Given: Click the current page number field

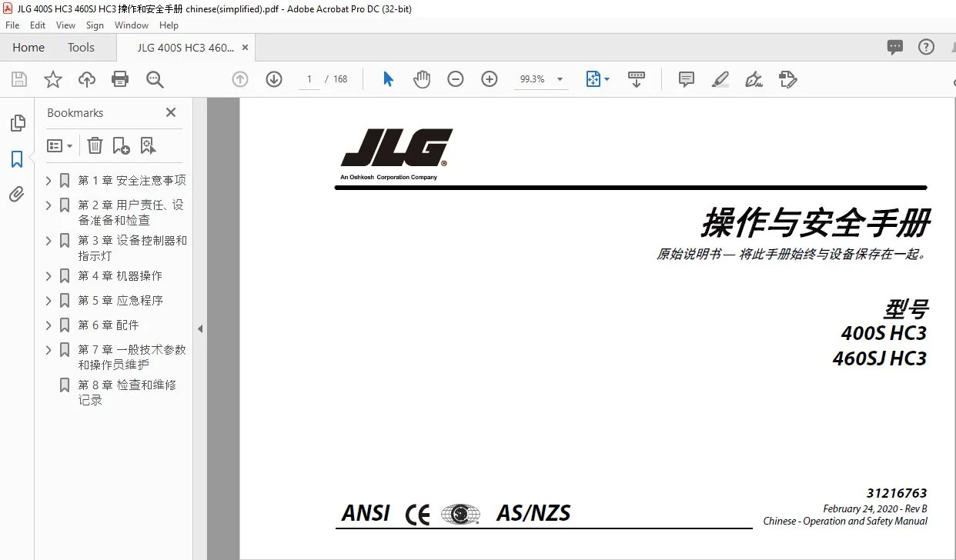Looking at the screenshot, I should (x=309, y=79).
